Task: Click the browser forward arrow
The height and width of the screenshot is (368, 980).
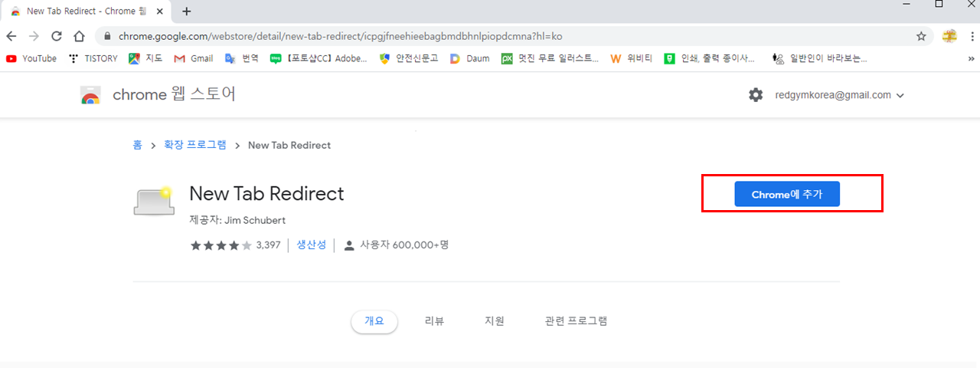Action: pyautogui.click(x=34, y=36)
